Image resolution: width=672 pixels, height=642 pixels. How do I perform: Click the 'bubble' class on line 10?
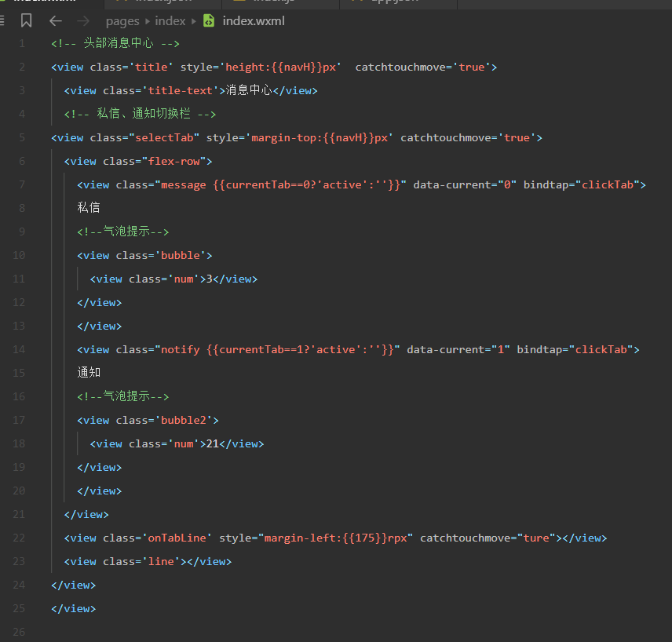click(181, 255)
